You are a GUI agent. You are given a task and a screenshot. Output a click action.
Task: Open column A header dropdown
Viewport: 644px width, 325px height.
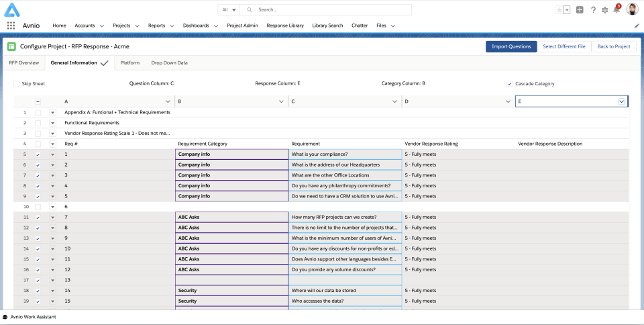point(168,101)
